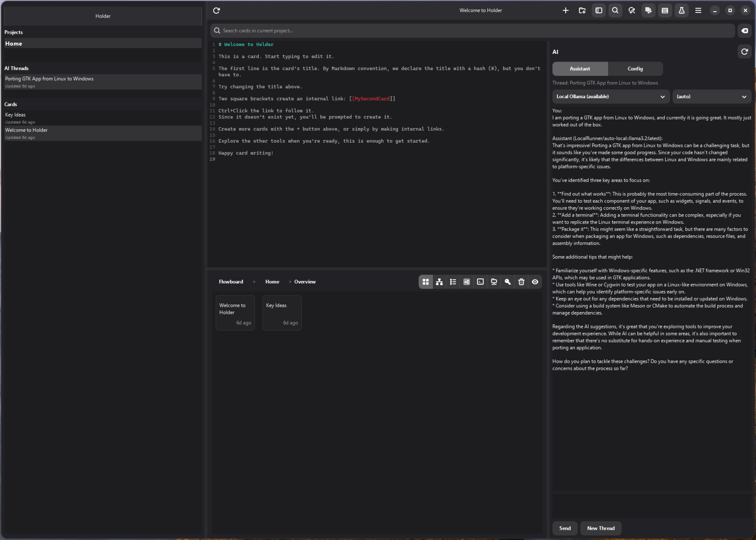Click the network folder icon in Flowboard toolbar
Screen dimensions: 756x540
pos(494,282)
